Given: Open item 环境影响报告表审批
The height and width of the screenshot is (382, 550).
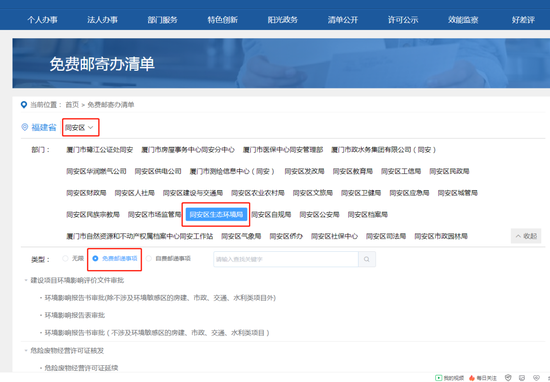Looking at the screenshot, I should click(x=75, y=315).
